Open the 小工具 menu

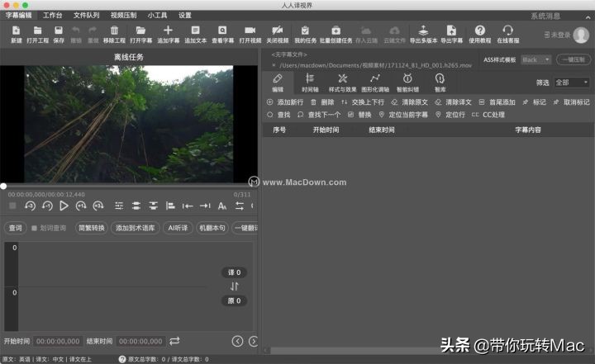point(157,15)
